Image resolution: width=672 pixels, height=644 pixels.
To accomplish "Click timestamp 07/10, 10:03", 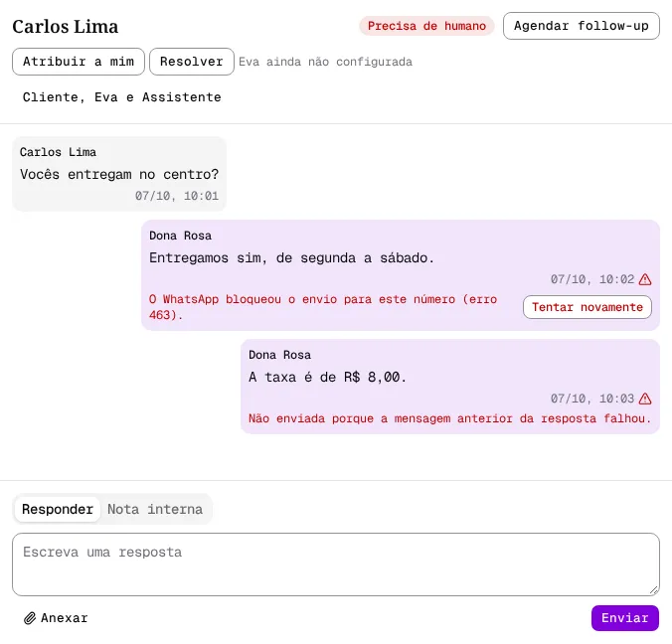I will click(592, 399).
